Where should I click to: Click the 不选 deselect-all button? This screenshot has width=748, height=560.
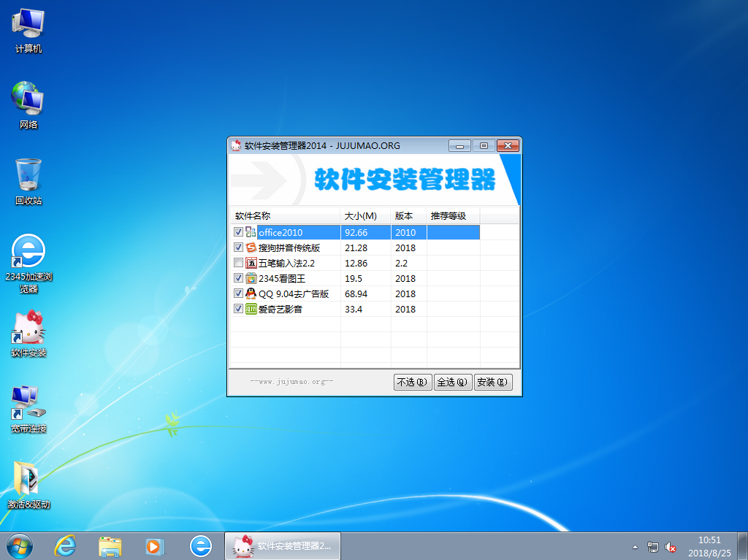point(413,382)
